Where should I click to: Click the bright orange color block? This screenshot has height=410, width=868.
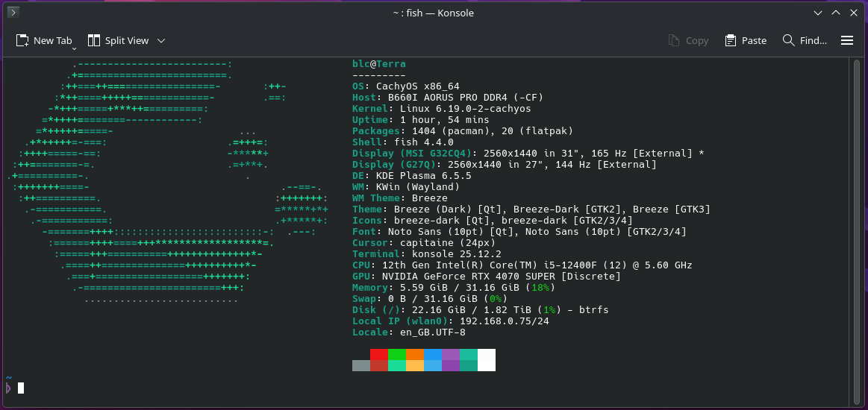[415, 354]
